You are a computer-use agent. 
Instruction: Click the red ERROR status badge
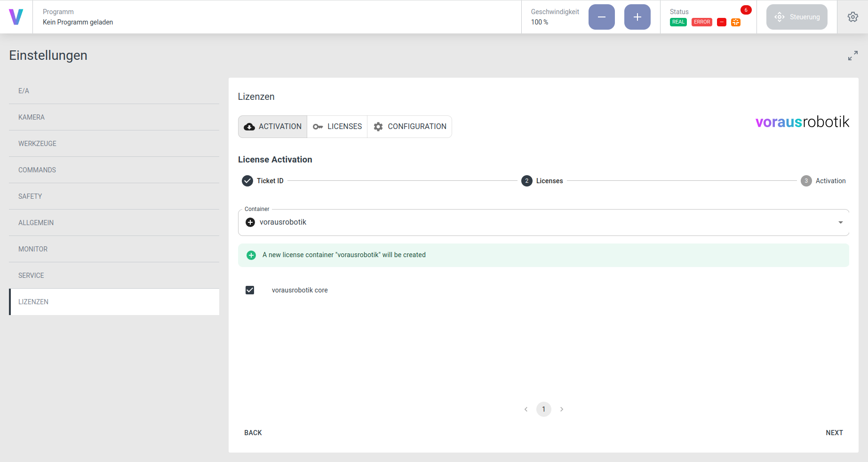(x=701, y=22)
